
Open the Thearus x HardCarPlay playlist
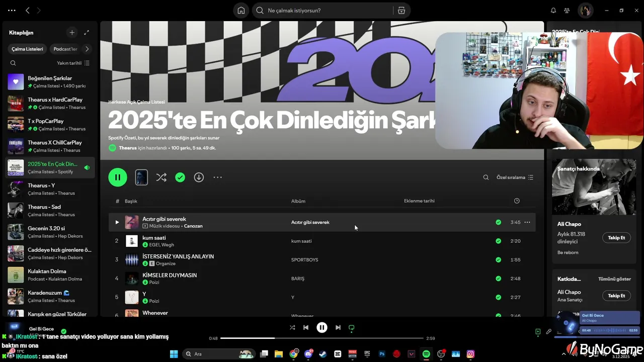coord(50,104)
